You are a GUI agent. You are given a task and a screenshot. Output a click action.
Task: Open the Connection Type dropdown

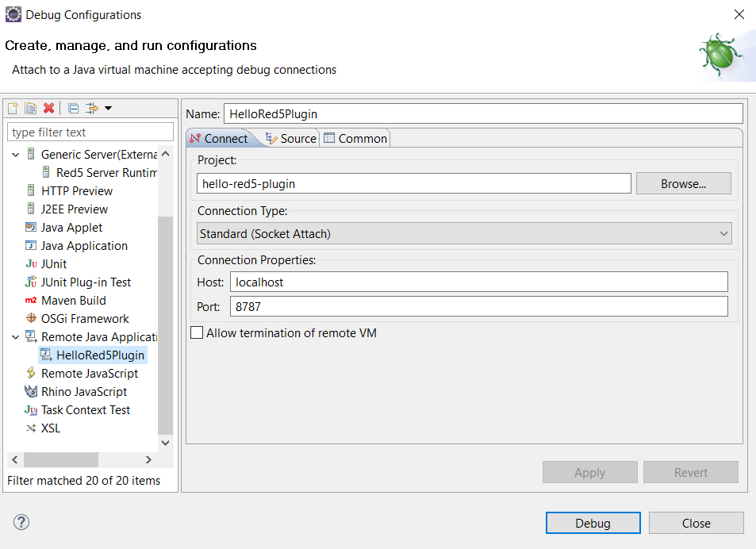pyautogui.click(x=464, y=234)
